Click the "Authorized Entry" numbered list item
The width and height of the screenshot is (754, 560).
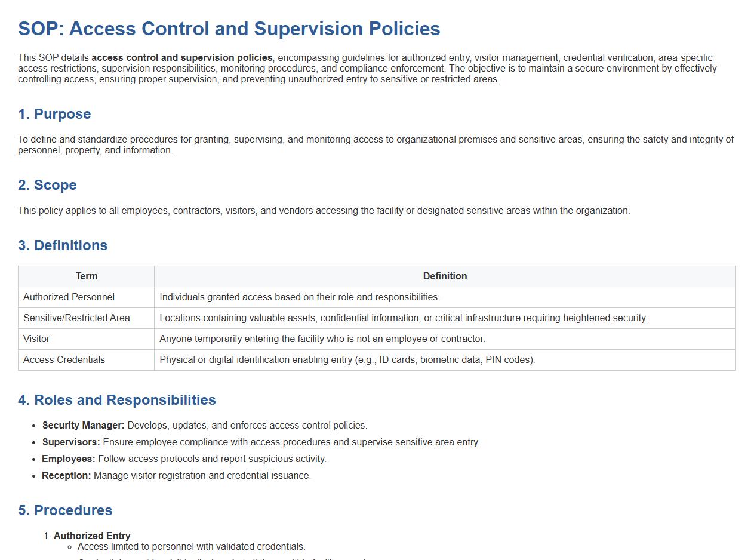[92, 536]
